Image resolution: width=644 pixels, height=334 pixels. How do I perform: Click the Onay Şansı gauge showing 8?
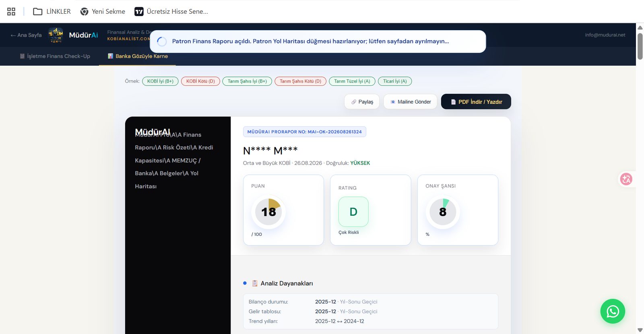[443, 212]
